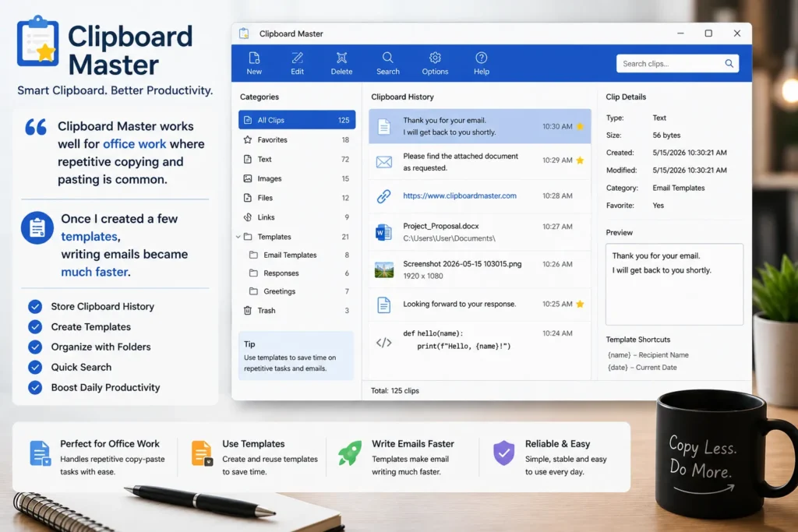
Task: Click the '56 bytes' size value
Action: (666, 136)
